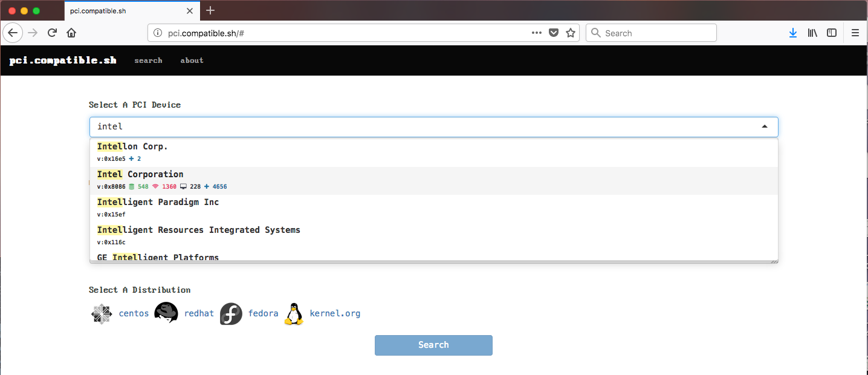Select the pci.compatible.sh browser tab
Image resolution: width=868 pixels, height=375 pixels.
click(x=132, y=11)
